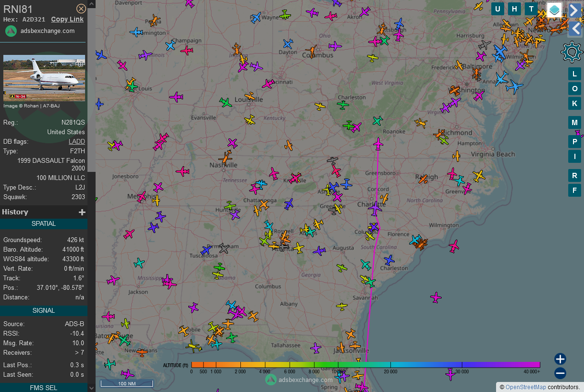Toggle the I map option
This screenshot has width=584, height=392.
[574, 156]
